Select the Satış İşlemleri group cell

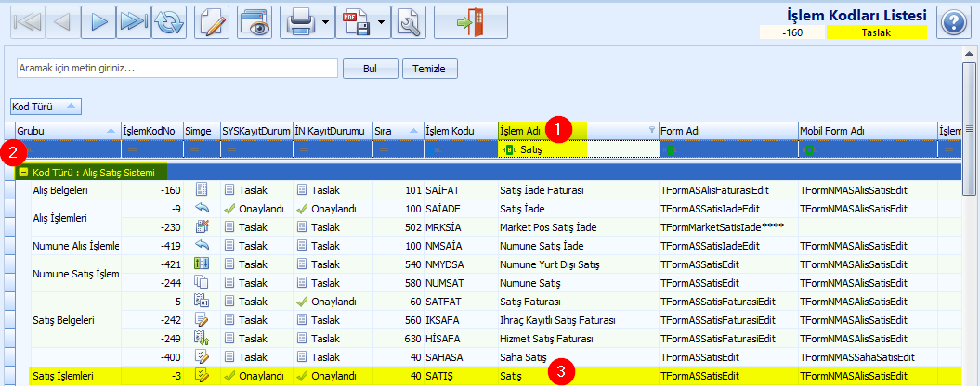[75, 376]
